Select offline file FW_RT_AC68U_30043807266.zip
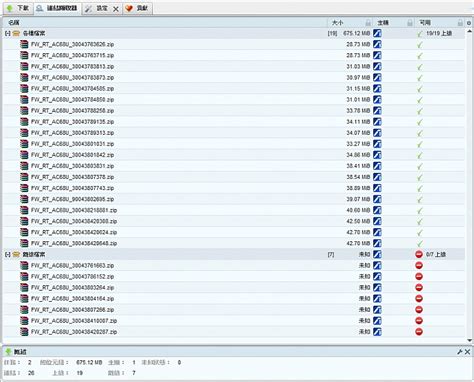This screenshot has width=474, height=382. coord(73,310)
